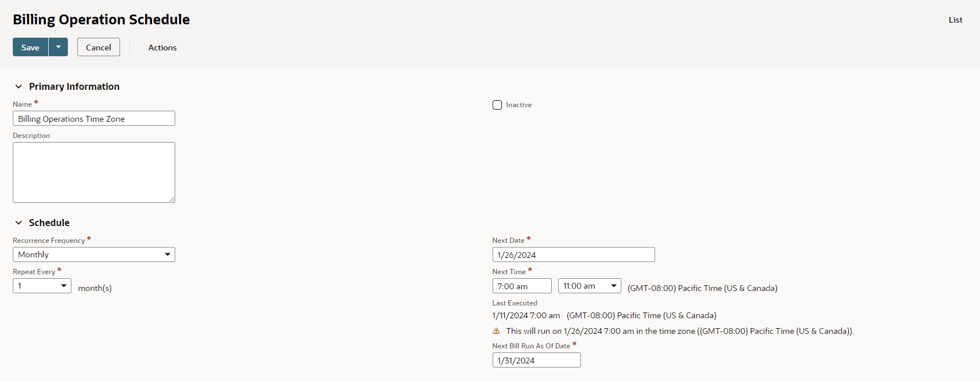The width and height of the screenshot is (980, 382).
Task: Click the month(s) label
Action: click(95, 288)
